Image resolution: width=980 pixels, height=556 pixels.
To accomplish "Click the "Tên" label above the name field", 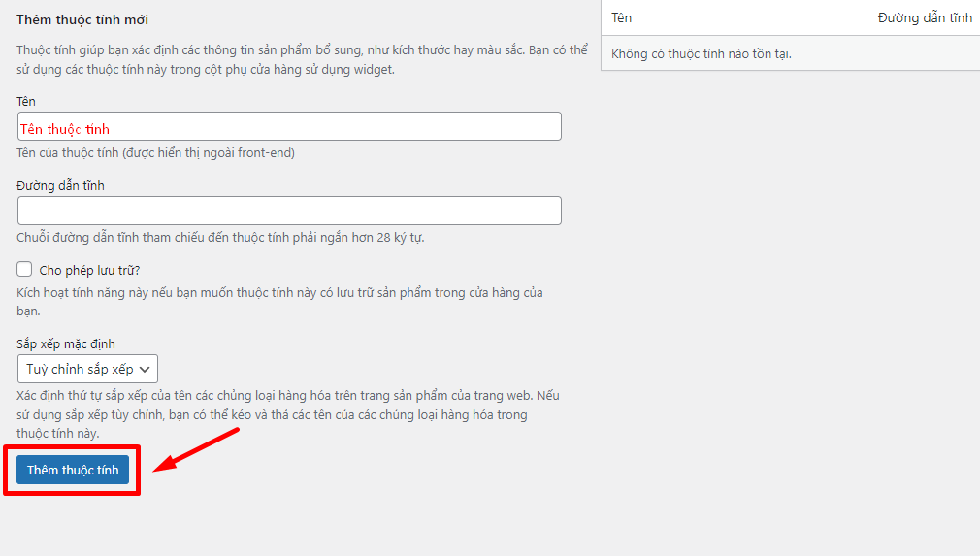I will tap(26, 101).
